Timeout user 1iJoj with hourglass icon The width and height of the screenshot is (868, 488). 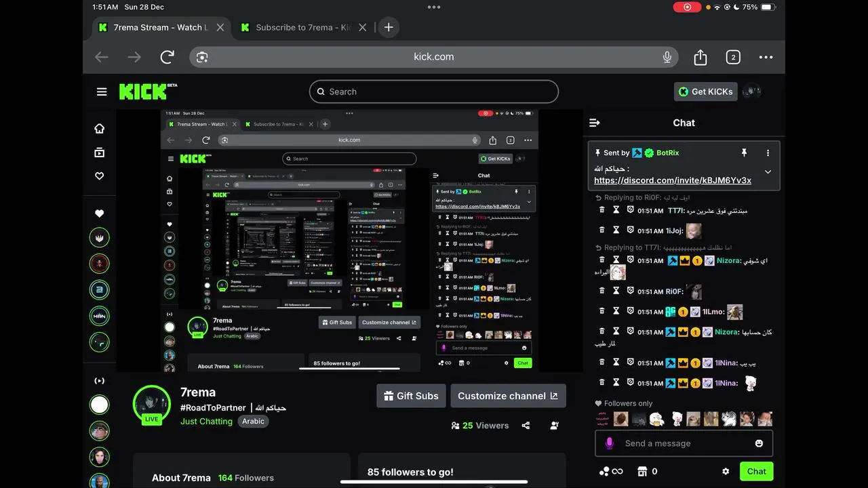coord(616,230)
